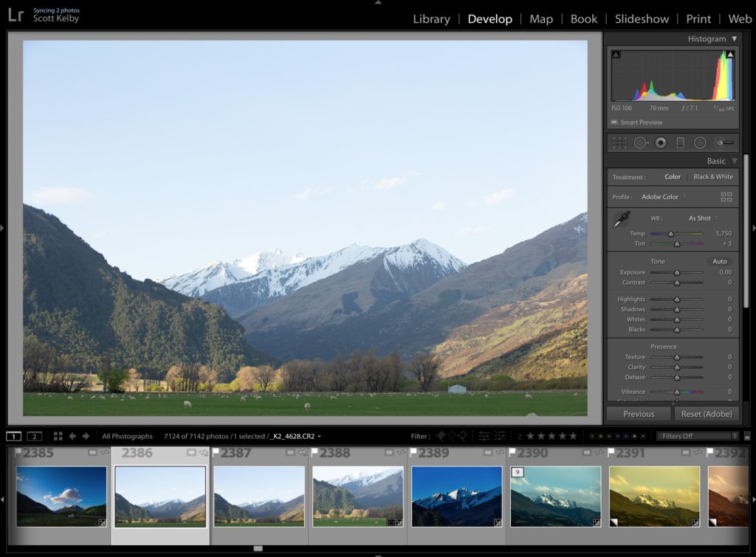Collapse the Histogram panel
The width and height of the screenshot is (756, 557).
coord(734,39)
